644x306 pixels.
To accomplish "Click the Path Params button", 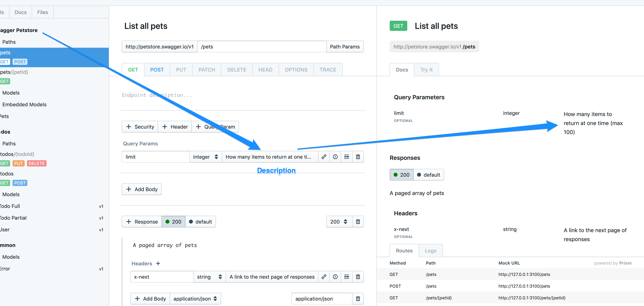I will coord(345,47).
